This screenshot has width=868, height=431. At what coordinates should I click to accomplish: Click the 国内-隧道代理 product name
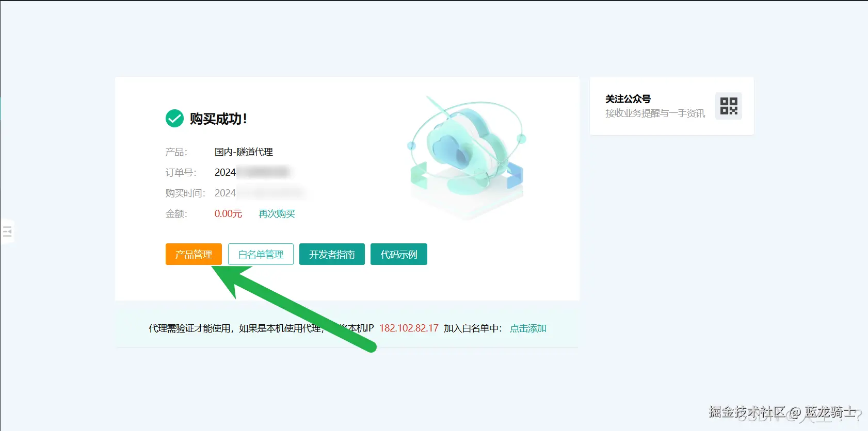[x=244, y=152]
